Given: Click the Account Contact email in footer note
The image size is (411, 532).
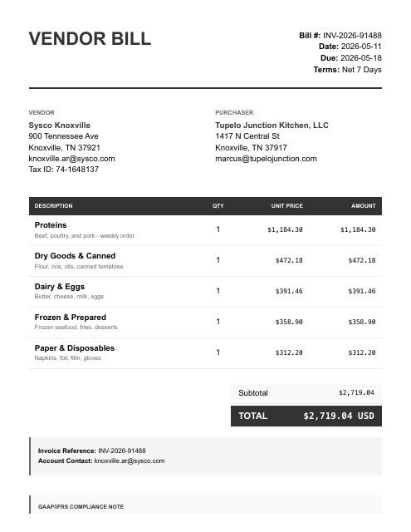Looking at the screenshot, I should coord(130,461).
